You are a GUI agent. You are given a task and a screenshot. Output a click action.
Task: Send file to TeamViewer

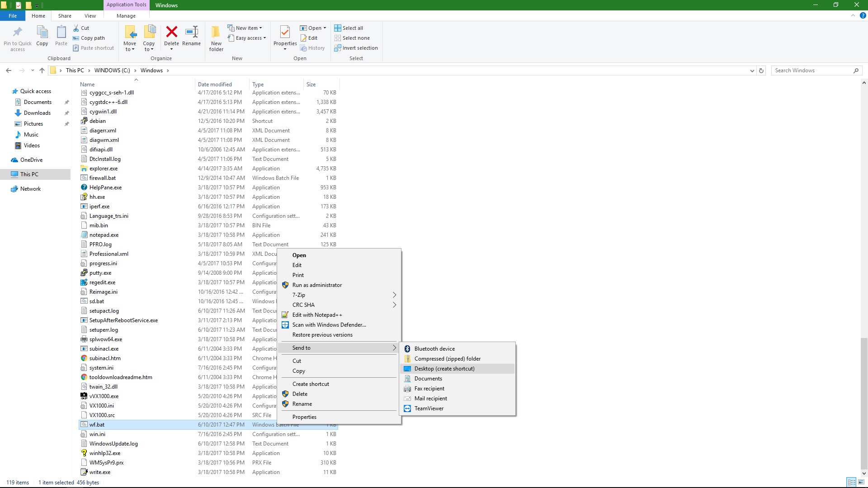click(x=458, y=408)
